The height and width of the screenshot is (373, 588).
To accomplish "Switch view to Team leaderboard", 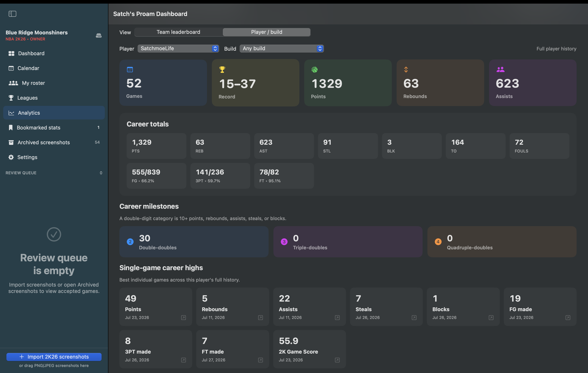I will coord(178,32).
